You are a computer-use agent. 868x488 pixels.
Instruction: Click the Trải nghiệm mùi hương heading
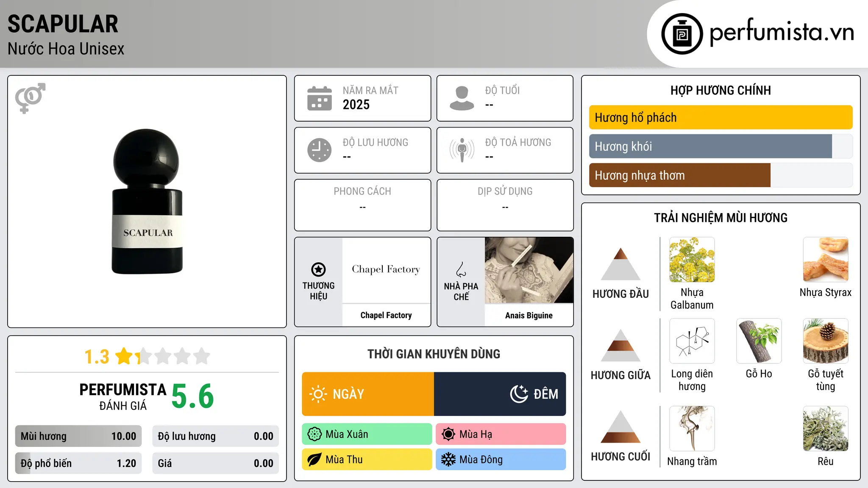[x=721, y=218]
